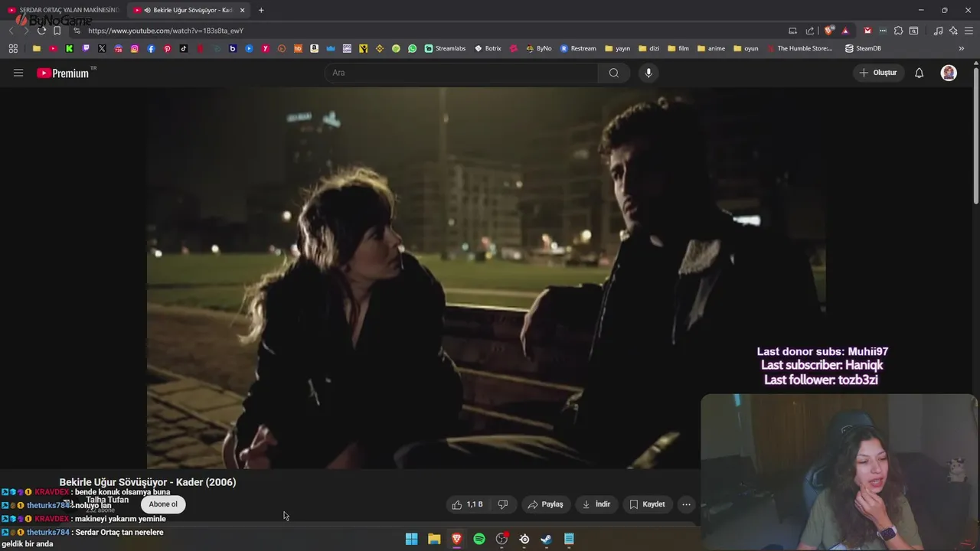The image size is (980, 551).
Task: Open the X (Twitter) bookmark icon
Action: point(102,48)
